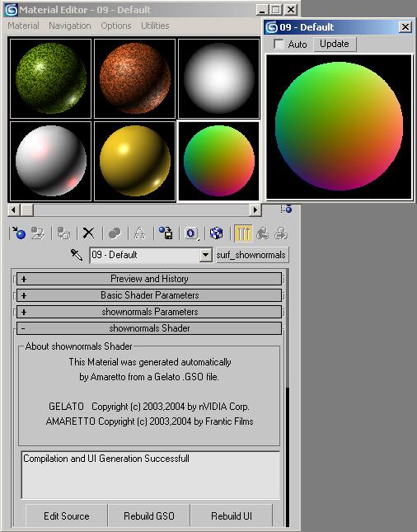Expand the Preview and History rollout
Screen dimensions: 417x532
(149, 279)
